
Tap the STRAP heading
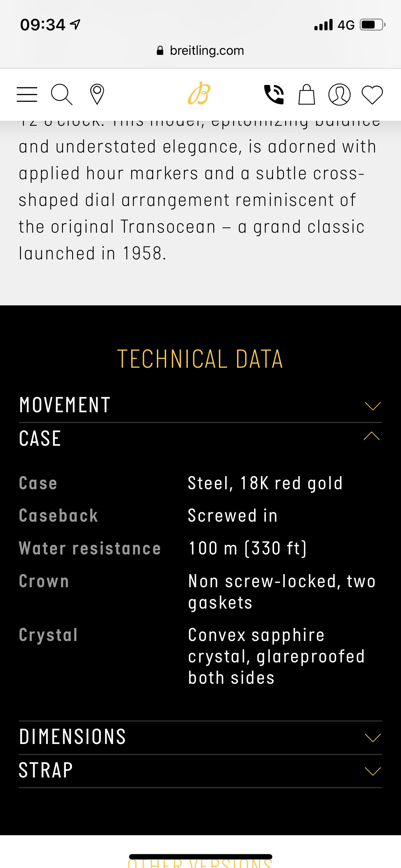tap(46, 770)
